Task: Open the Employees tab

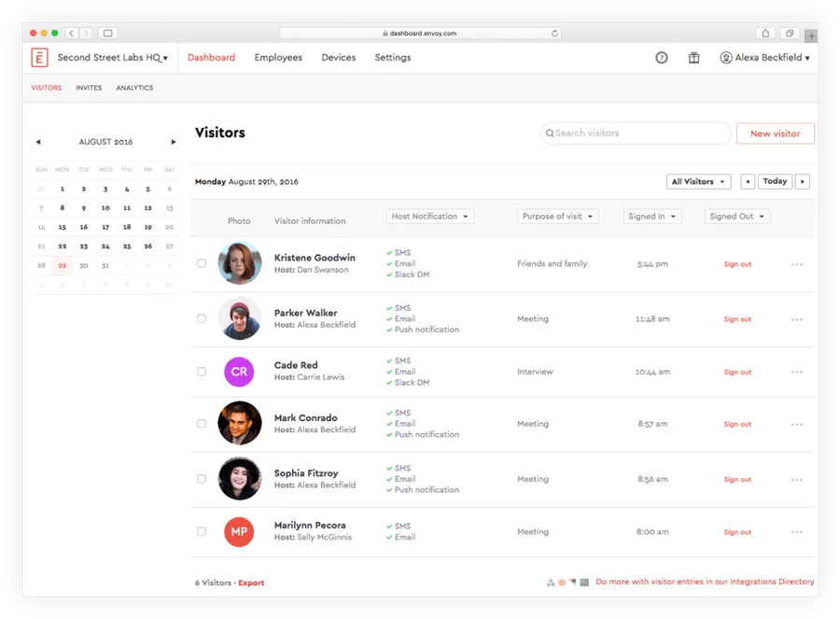Action: click(278, 57)
